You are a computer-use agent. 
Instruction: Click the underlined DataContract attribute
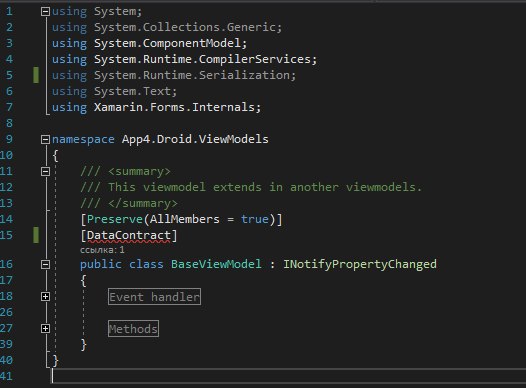(128, 235)
